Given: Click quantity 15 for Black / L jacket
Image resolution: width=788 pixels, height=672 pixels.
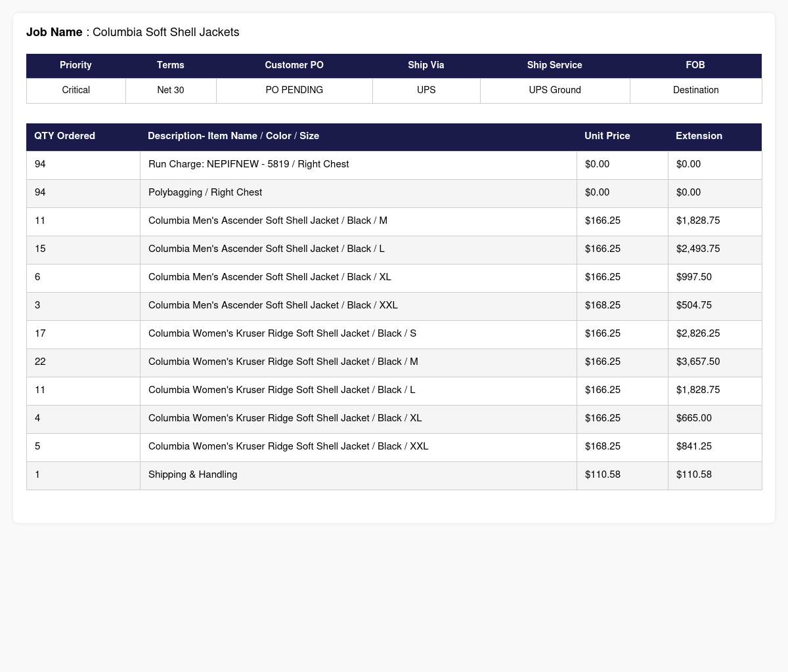Looking at the screenshot, I should (83, 249).
